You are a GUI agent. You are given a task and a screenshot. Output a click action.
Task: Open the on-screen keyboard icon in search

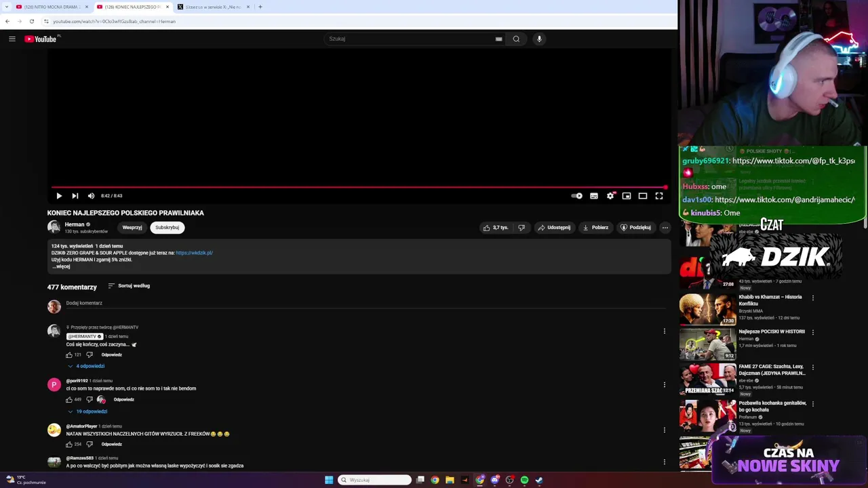[499, 39]
